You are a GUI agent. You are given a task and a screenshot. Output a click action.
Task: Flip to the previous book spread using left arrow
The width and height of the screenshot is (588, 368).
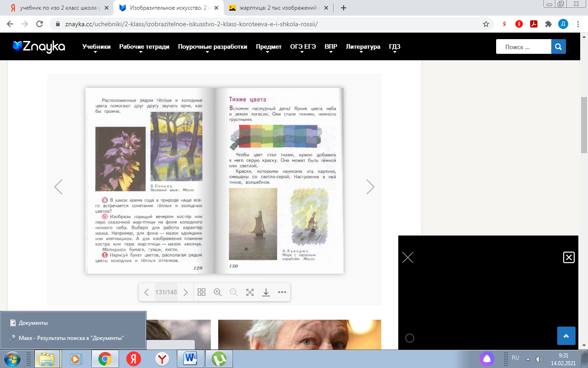pos(58,187)
